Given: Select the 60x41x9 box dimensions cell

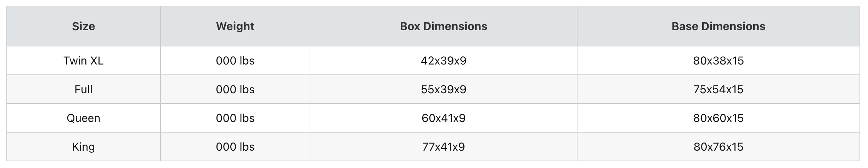Looking at the screenshot, I should pyautogui.click(x=444, y=118).
